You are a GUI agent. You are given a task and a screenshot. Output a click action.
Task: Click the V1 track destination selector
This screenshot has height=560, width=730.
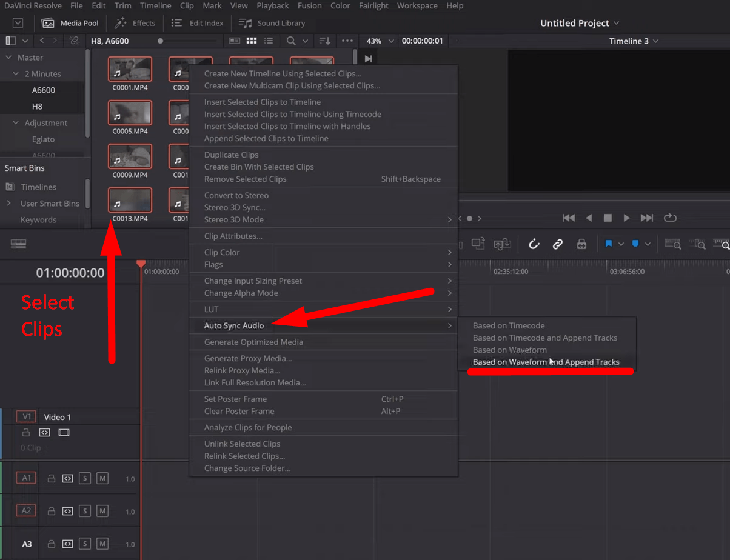click(27, 417)
